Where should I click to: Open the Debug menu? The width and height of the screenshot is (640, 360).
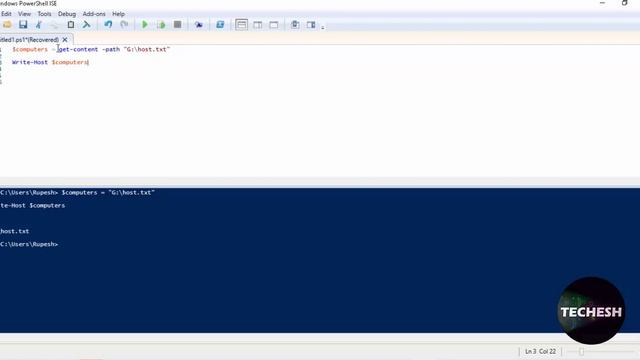67,14
